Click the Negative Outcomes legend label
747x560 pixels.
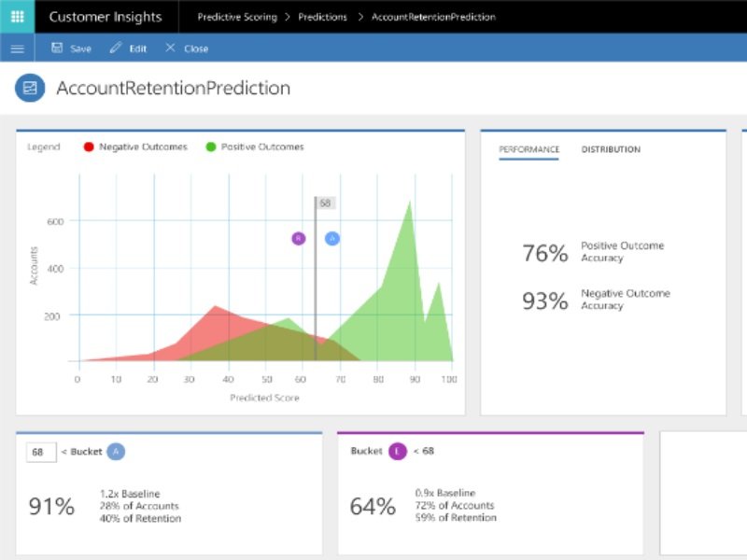[x=143, y=147]
